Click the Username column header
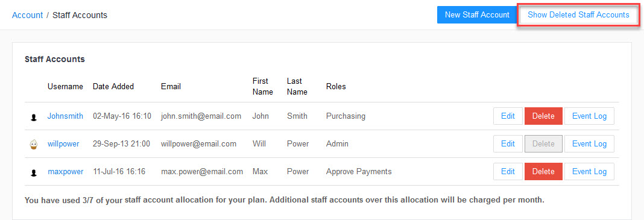The width and height of the screenshot is (644, 220). click(65, 87)
